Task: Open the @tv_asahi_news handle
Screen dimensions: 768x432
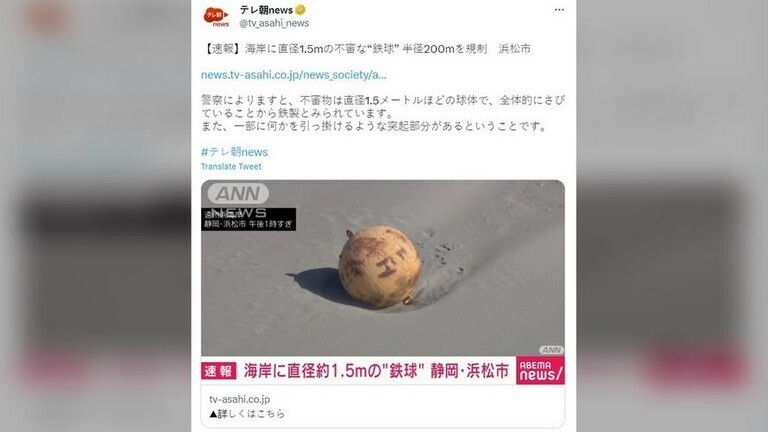Action: [274, 23]
